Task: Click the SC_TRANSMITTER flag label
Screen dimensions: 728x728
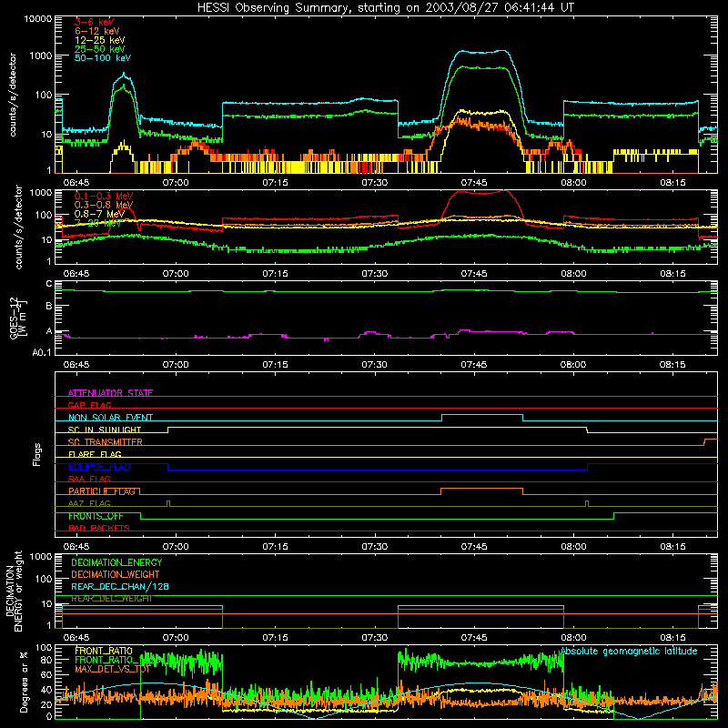Action: point(106,442)
